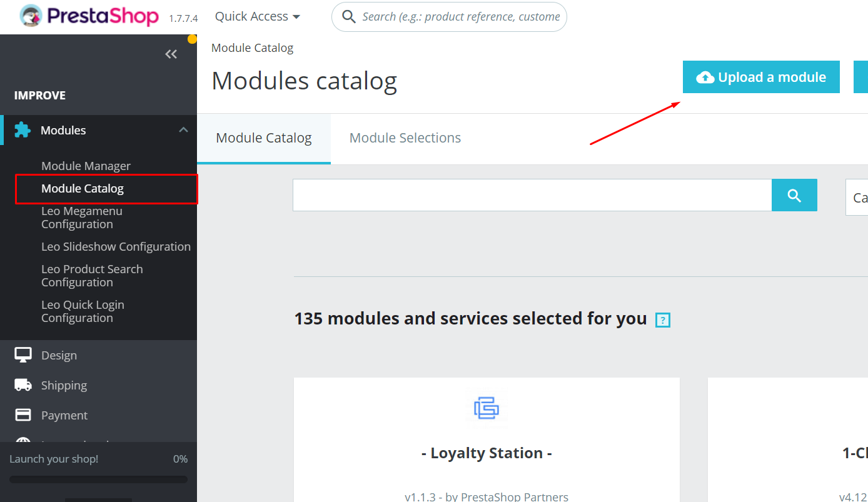Click the Launch your shop progress bar
Viewport: 868px width, 502px height.
pos(97,479)
